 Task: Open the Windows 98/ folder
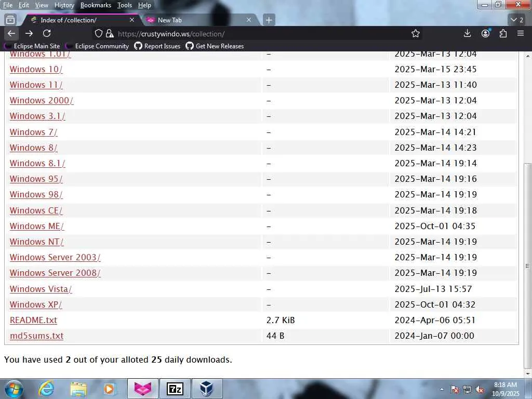[x=36, y=194]
